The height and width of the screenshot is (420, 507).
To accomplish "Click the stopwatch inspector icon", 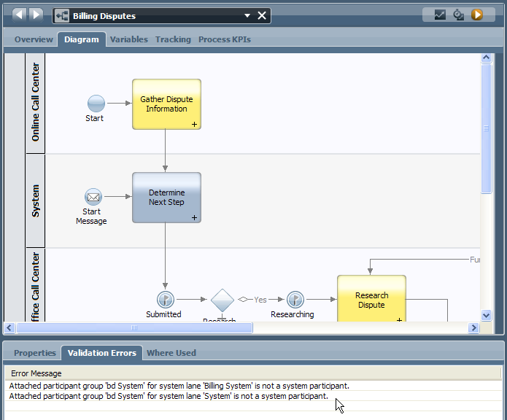I will pos(459,15).
